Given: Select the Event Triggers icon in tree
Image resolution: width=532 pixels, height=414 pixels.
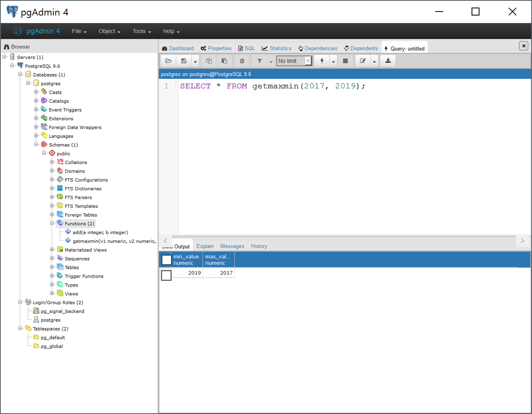Looking at the screenshot, I should click(x=44, y=109).
